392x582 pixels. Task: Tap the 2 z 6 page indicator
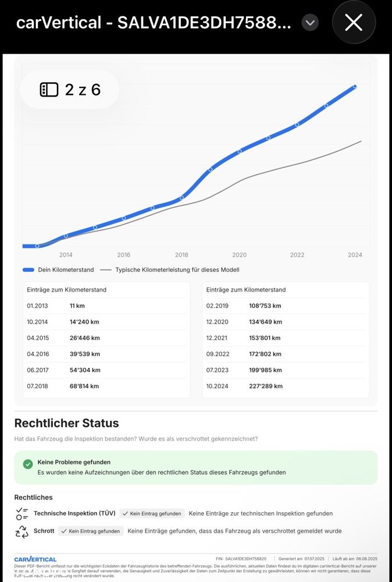[83, 90]
